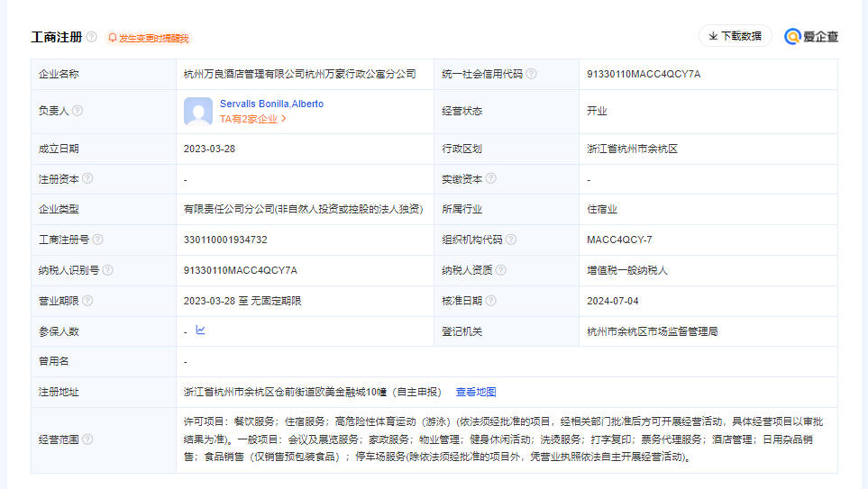This screenshot has height=489, width=868.
Task: Expand TA有2家企业 link
Action: click(253, 119)
